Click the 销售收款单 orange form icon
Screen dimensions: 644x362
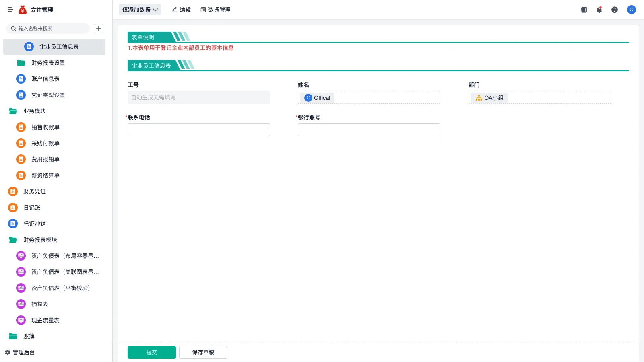coord(21,127)
